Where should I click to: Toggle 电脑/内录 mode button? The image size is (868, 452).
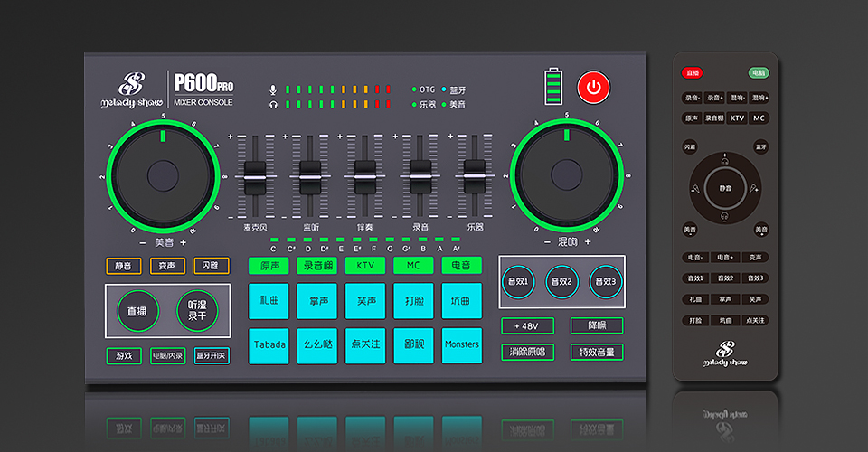pyautogui.click(x=168, y=356)
